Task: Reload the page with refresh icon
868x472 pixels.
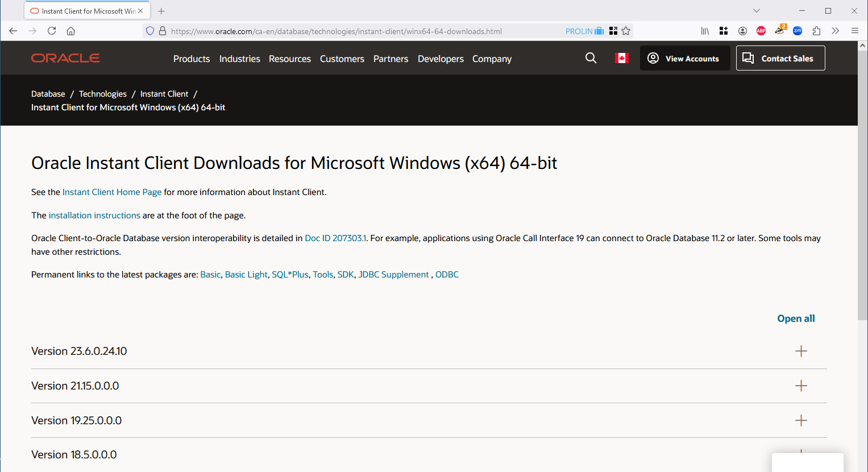Action: 52,31
